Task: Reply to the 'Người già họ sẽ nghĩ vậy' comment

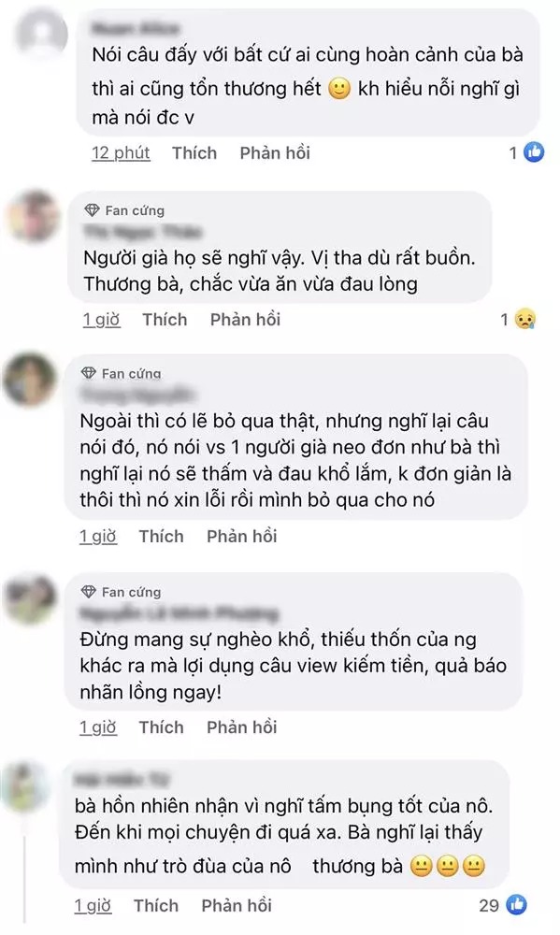Action: 245,320
